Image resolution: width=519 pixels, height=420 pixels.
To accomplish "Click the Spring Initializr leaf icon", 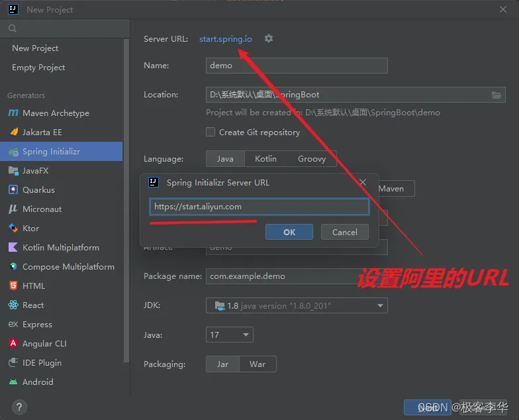I will pyautogui.click(x=13, y=152).
